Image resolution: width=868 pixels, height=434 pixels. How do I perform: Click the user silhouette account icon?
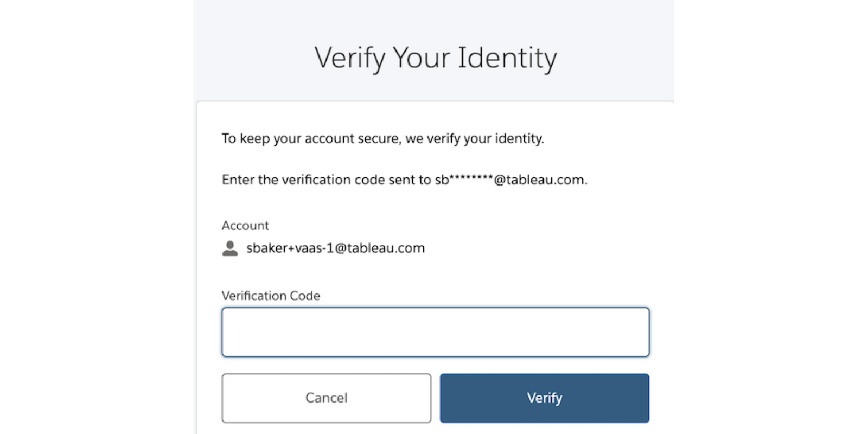(230, 248)
